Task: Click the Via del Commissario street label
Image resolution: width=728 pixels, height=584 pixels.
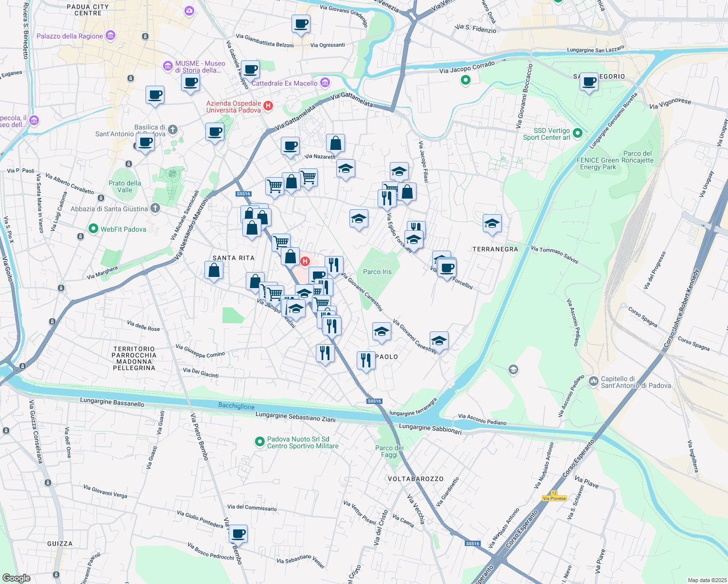Action: [x=252, y=508]
